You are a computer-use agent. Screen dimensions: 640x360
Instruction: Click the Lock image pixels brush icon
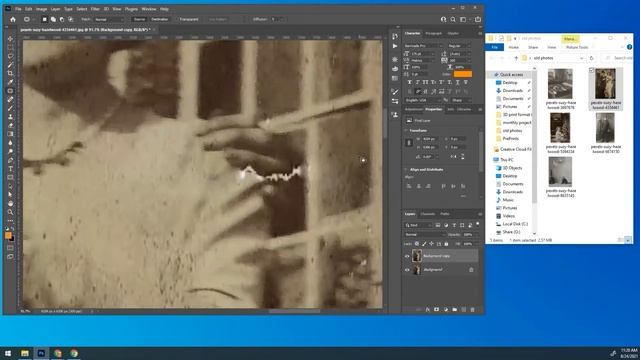coord(424,244)
